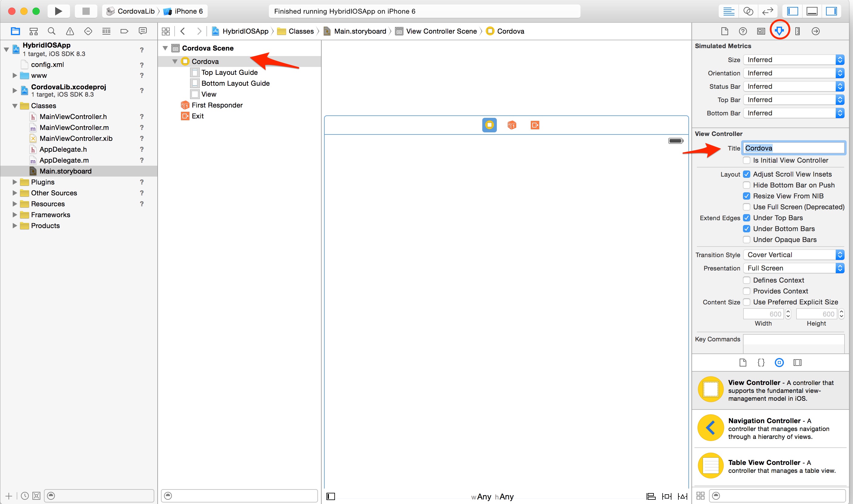Collapse the Cordova Scene disclosure triangle
The height and width of the screenshot is (504, 853).
(165, 48)
